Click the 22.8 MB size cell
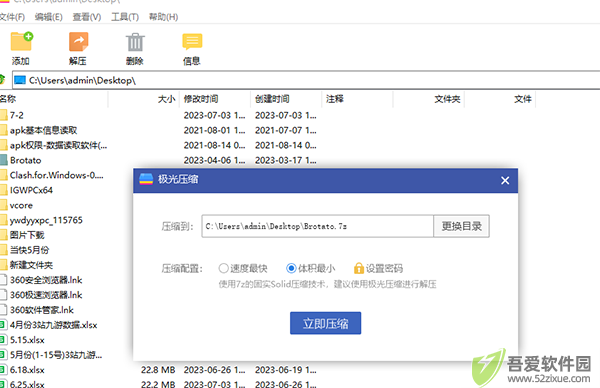 (x=158, y=370)
